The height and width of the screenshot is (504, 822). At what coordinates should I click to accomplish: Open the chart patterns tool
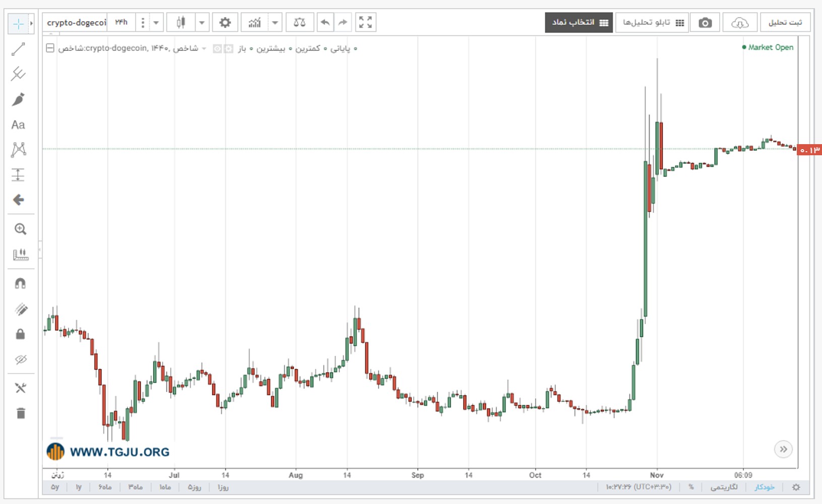[x=18, y=150]
